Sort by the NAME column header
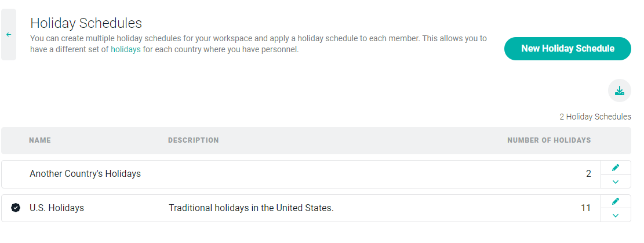Image resolution: width=644 pixels, height=243 pixels. point(40,140)
